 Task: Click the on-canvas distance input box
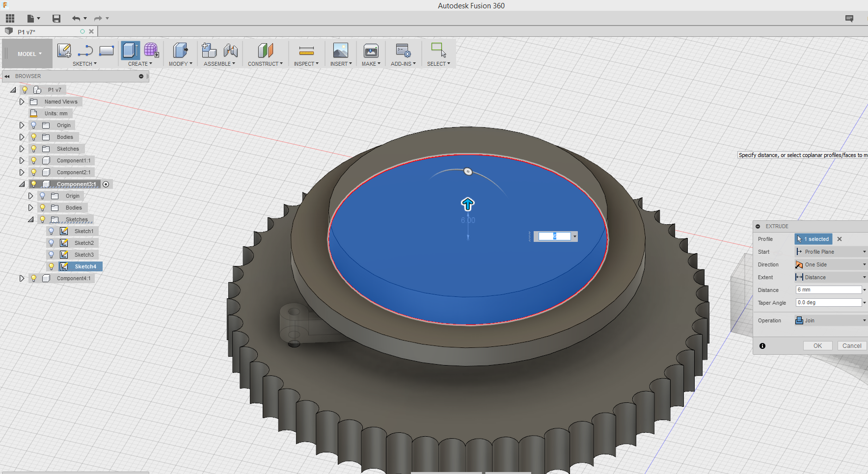[x=555, y=237]
